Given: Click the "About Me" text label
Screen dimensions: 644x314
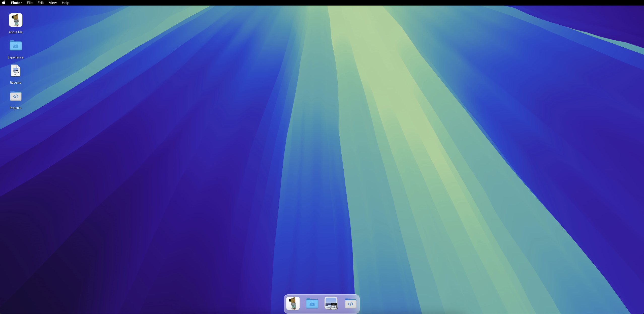Looking at the screenshot, I should pos(16,32).
